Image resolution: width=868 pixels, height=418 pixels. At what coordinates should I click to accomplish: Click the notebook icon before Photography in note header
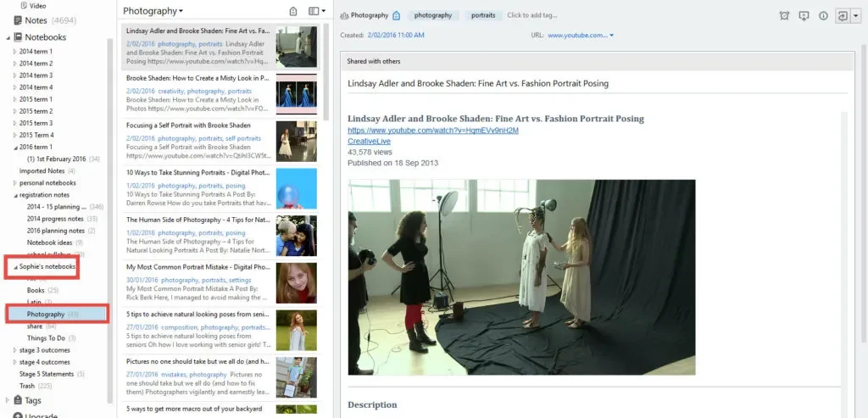344,15
